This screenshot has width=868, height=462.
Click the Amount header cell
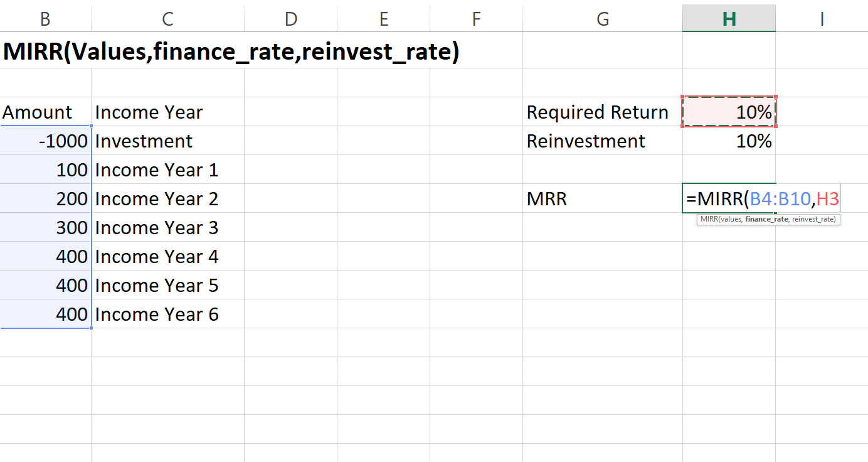[38, 112]
